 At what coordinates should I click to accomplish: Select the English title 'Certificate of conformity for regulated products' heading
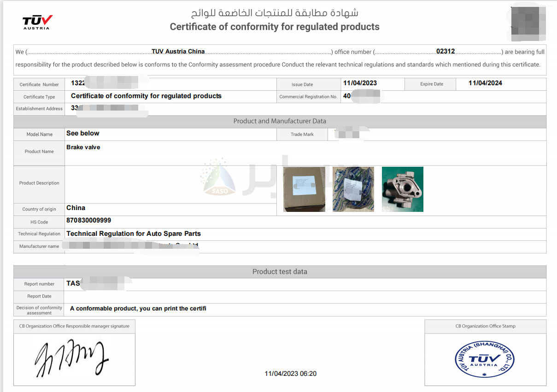(275, 27)
